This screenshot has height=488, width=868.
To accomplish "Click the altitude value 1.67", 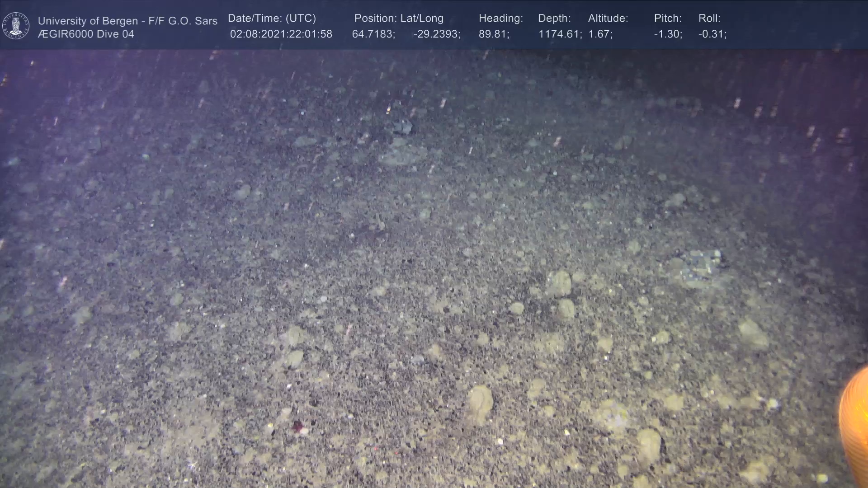I will pos(600,34).
